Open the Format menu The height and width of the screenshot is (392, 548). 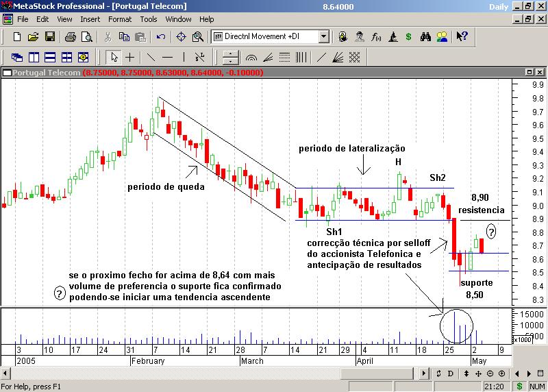(x=120, y=19)
